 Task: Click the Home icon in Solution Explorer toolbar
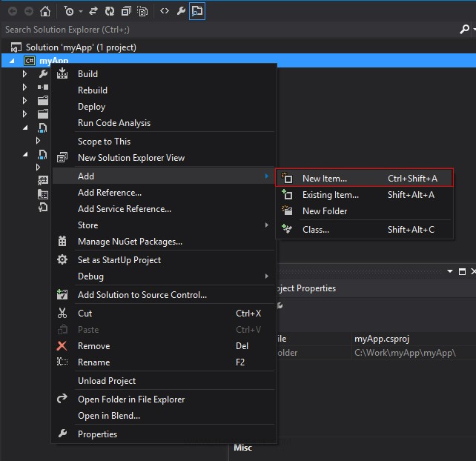click(x=45, y=11)
